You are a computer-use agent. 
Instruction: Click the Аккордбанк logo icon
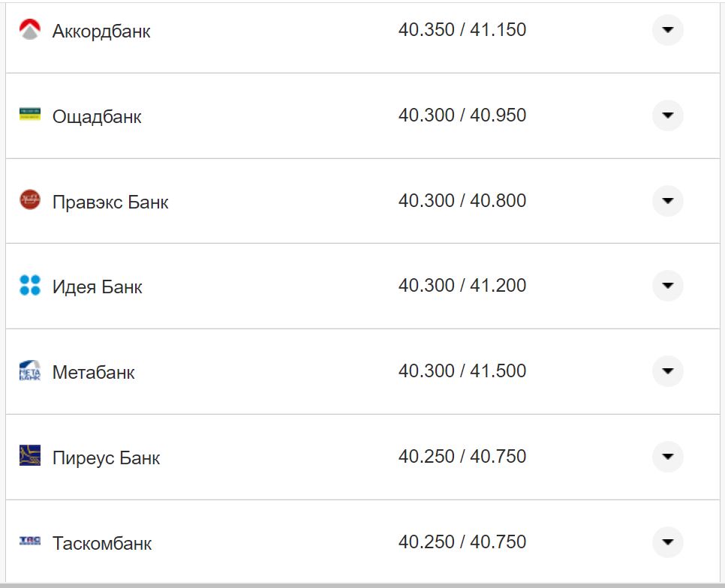coord(30,30)
